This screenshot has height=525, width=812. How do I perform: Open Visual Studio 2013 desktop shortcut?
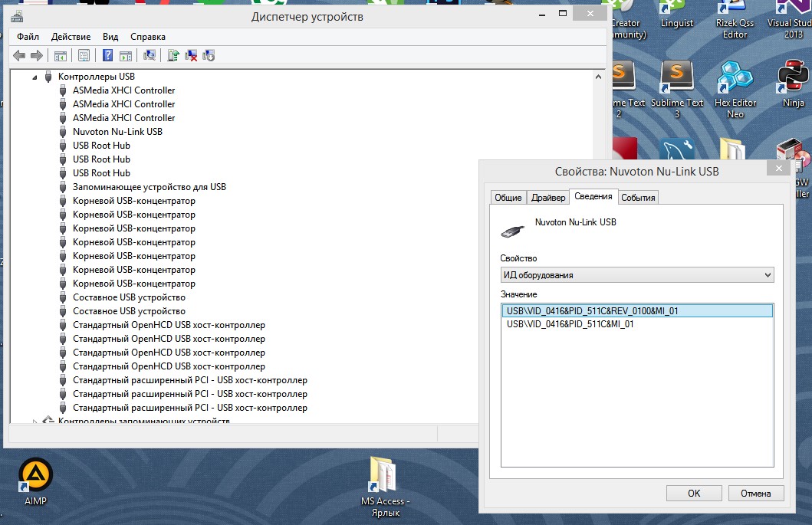point(789,20)
